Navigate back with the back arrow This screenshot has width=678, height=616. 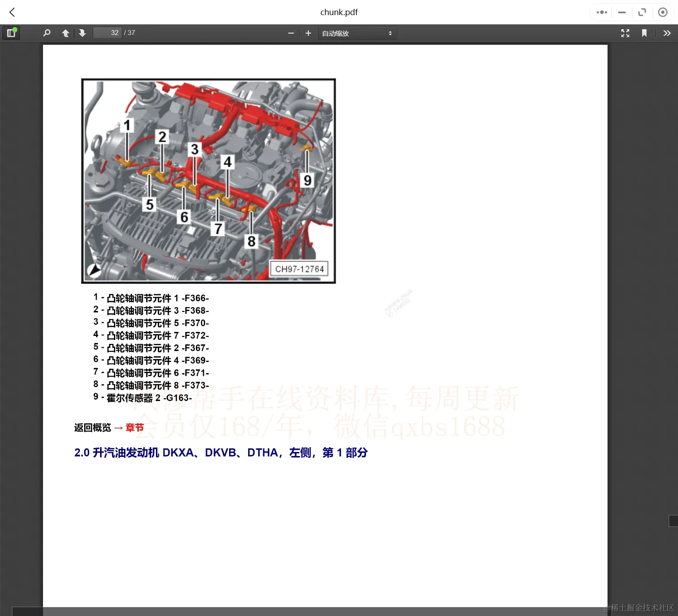(x=12, y=12)
